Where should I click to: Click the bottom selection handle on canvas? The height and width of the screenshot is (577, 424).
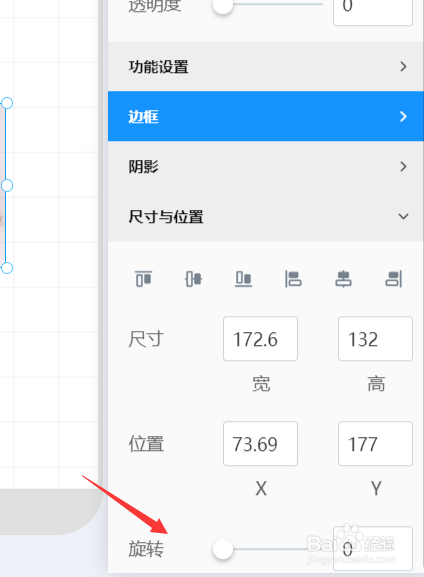[7, 268]
